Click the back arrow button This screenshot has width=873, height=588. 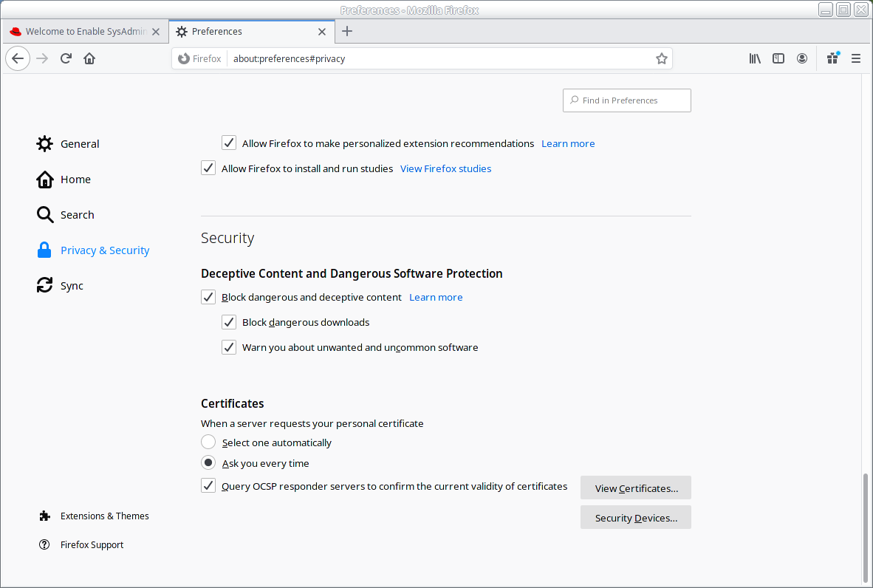(x=18, y=58)
